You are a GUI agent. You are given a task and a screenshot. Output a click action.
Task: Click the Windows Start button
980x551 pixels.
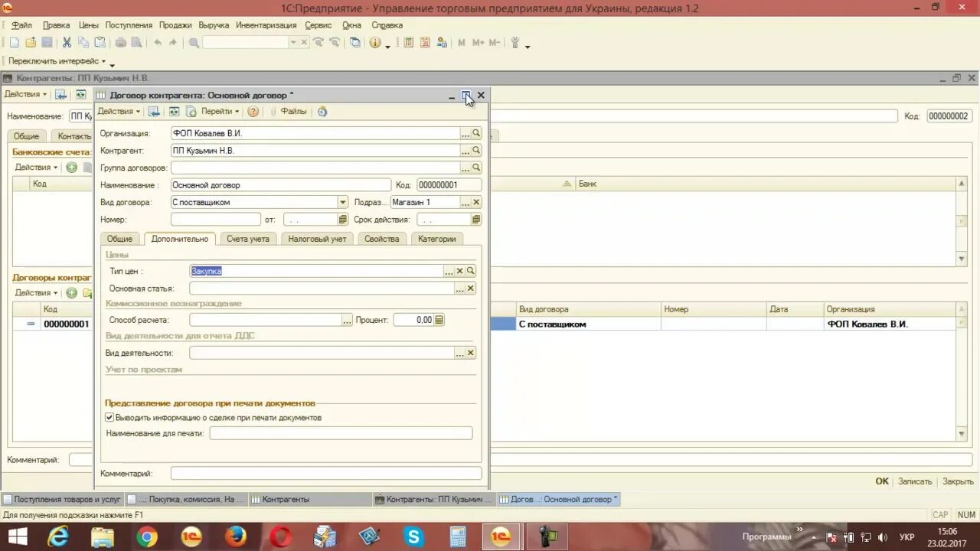coord(18,537)
